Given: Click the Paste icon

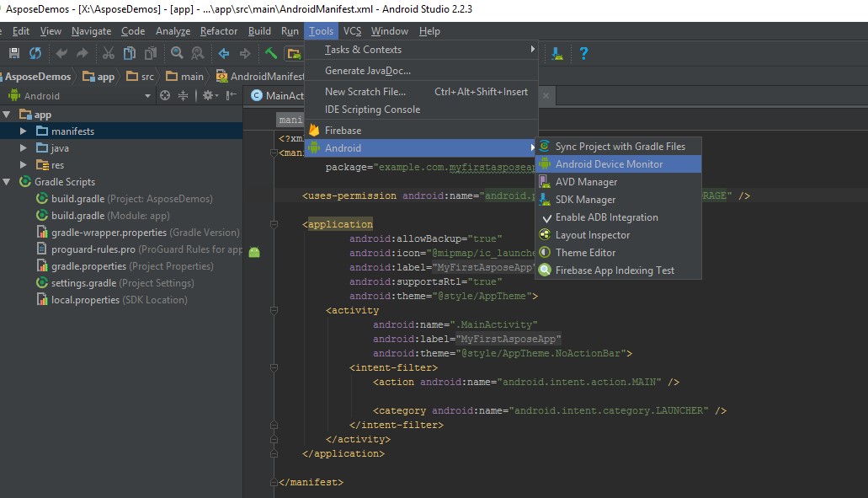Looking at the screenshot, I should tap(152, 53).
